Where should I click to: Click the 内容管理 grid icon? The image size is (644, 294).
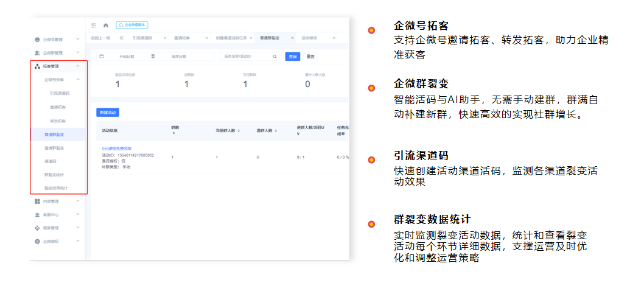click(38, 201)
